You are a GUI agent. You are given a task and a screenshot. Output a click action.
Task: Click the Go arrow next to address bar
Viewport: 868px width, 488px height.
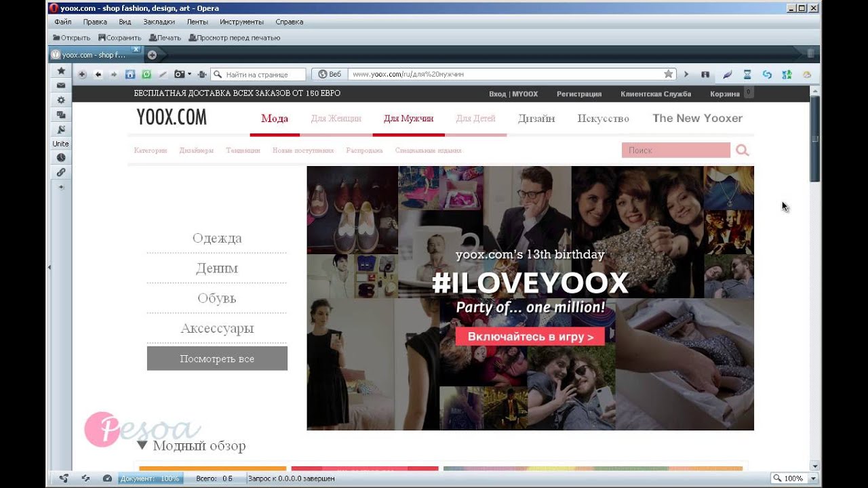tap(686, 75)
